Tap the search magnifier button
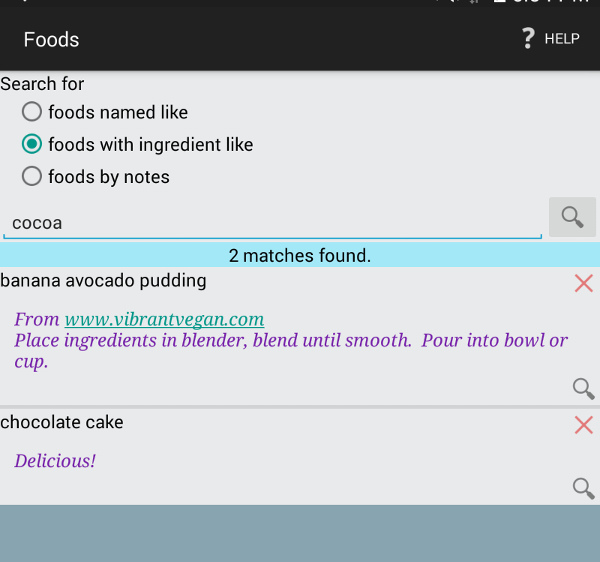The width and height of the screenshot is (600, 562). [572, 217]
